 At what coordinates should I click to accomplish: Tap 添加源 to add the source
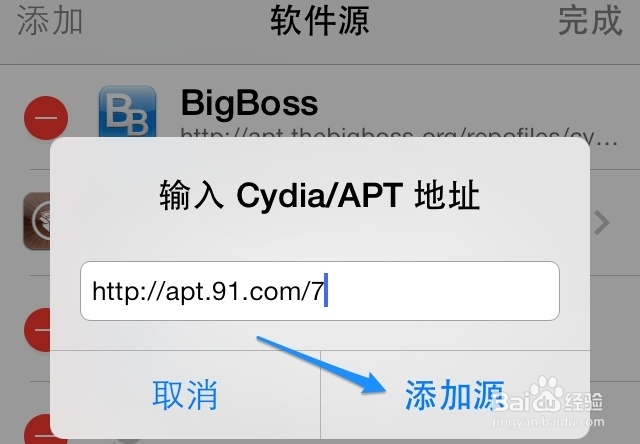point(455,395)
